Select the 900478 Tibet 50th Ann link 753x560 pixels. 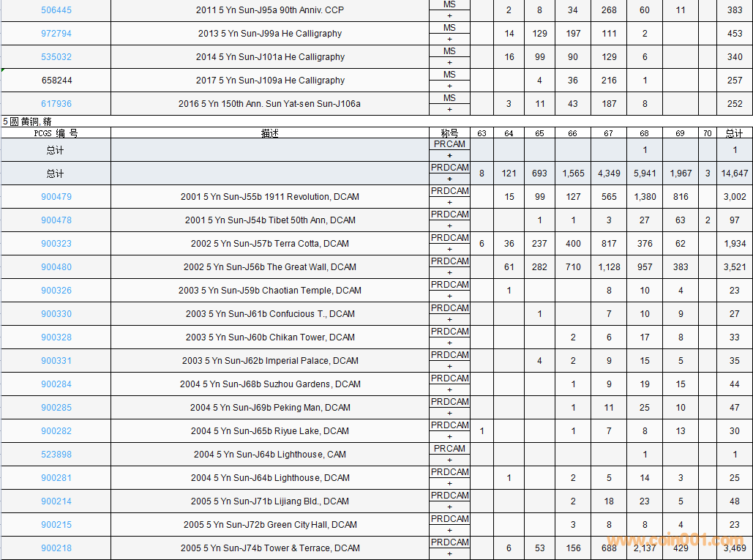[56, 220]
